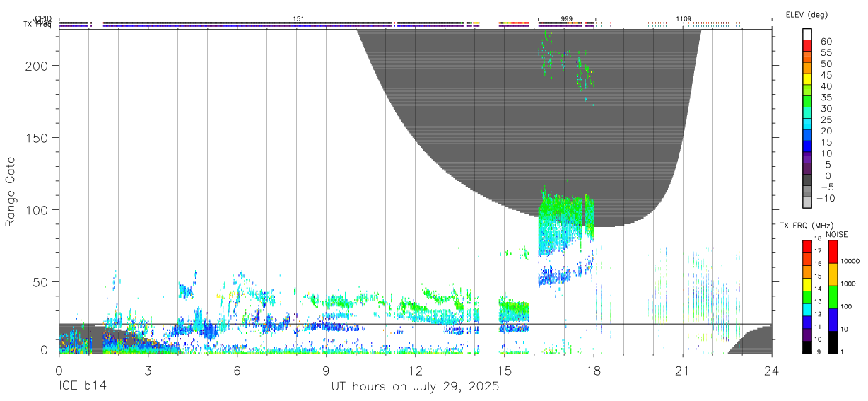Click the '21' hour tick on the UT axis
Viewport: 868px width, 401px height.
point(682,369)
